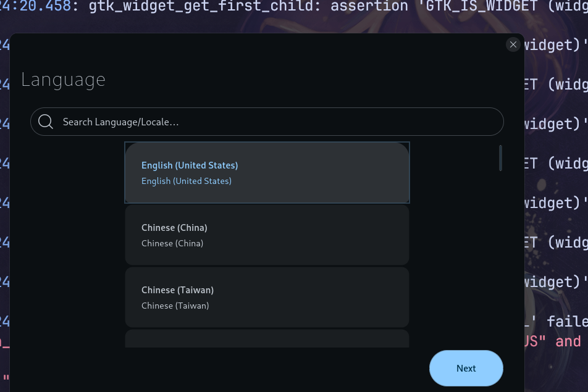Viewport: 588px width, 392px height.
Task: Close the Language dialog with the X
Action: (x=513, y=44)
